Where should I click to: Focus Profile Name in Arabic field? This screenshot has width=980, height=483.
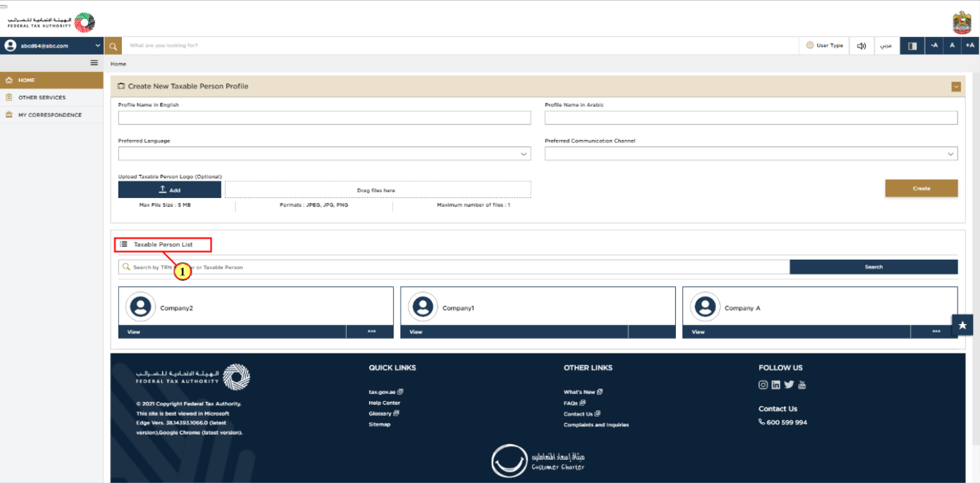click(x=751, y=118)
